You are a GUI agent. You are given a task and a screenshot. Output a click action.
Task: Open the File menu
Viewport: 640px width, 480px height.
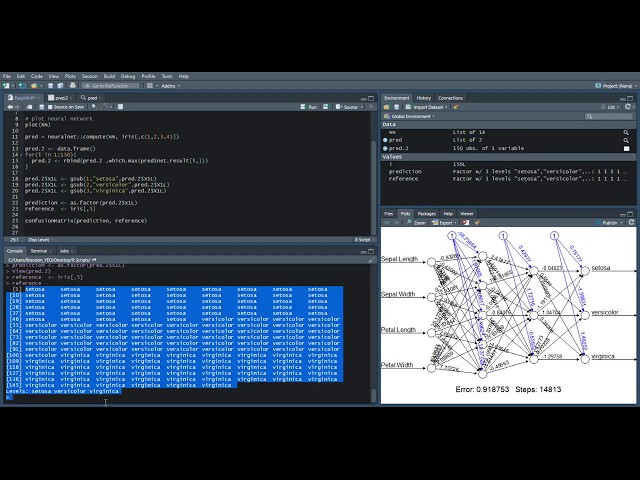[7, 76]
